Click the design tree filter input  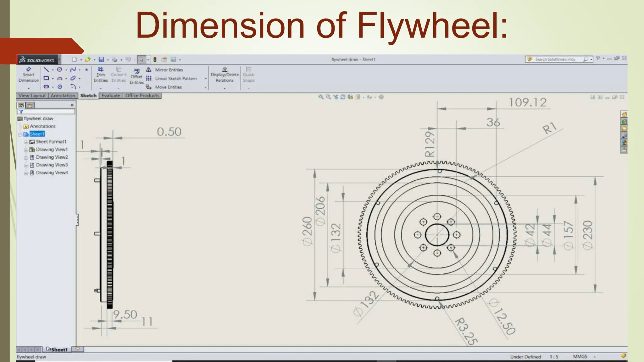46,112
